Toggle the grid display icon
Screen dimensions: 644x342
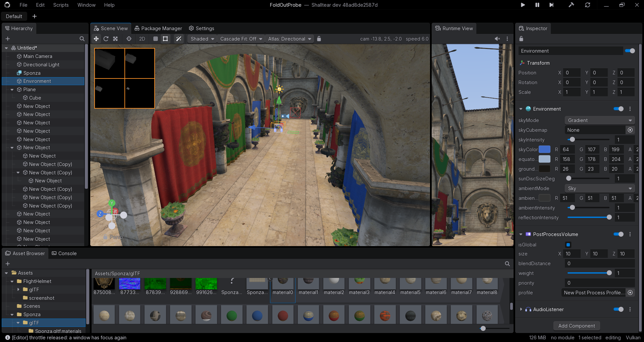click(x=156, y=39)
